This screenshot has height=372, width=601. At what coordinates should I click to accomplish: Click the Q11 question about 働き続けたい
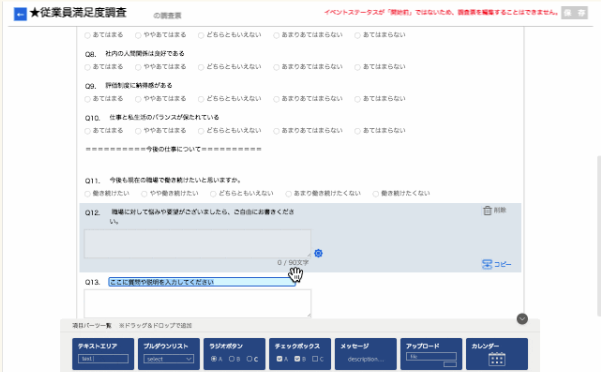[175, 180]
